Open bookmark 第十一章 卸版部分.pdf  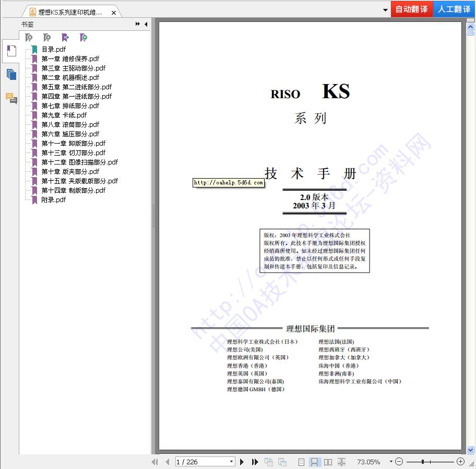click(x=73, y=144)
